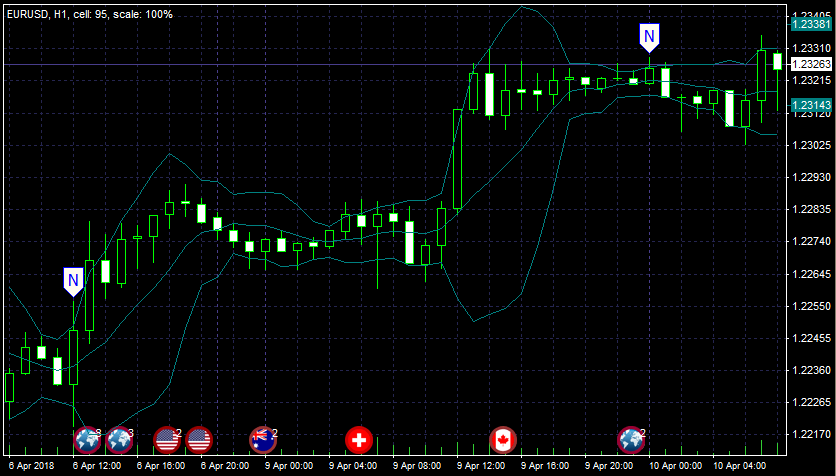
Task: Click the '9 Apr 04:00' time label
Action: (353, 466)
